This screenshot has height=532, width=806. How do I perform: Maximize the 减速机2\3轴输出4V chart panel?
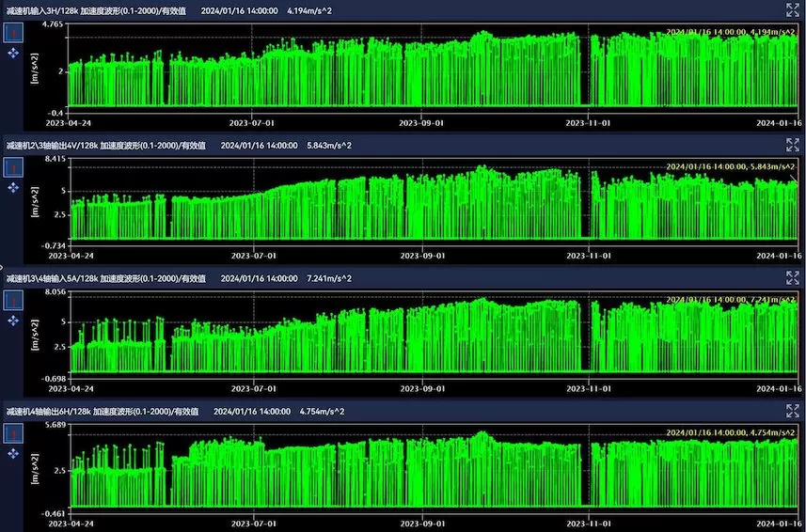click(792, 145)
